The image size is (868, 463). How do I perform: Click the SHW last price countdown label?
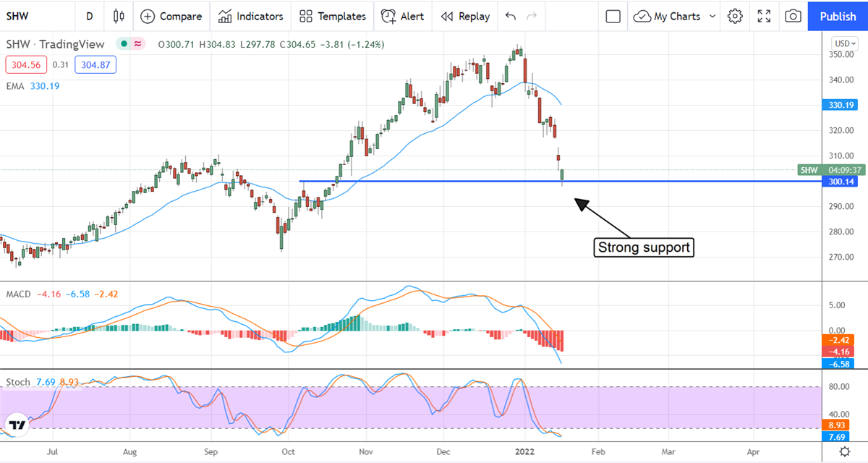point(832,170)
